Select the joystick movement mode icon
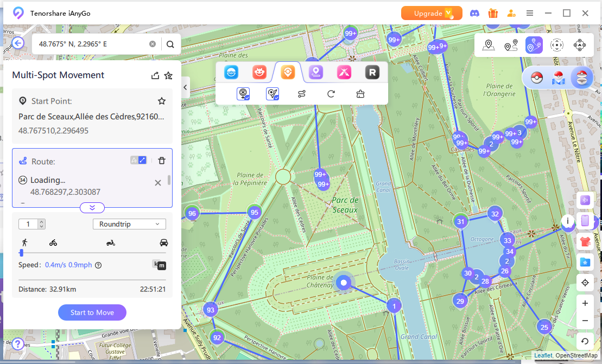 tap(557, 45)
